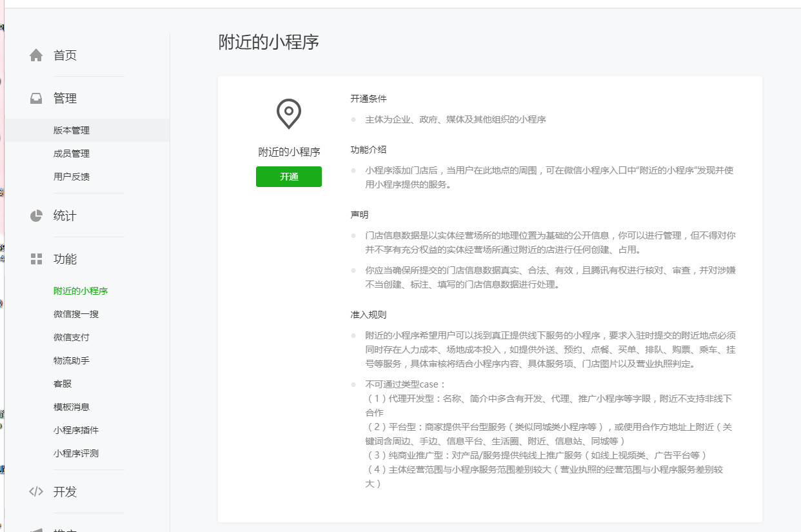Select 附近的小程序 in the sidebar

click(x=81, y=291)
